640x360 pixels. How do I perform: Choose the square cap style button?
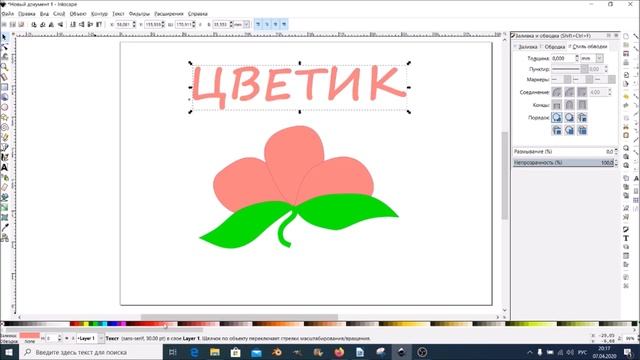click(582, 105)
